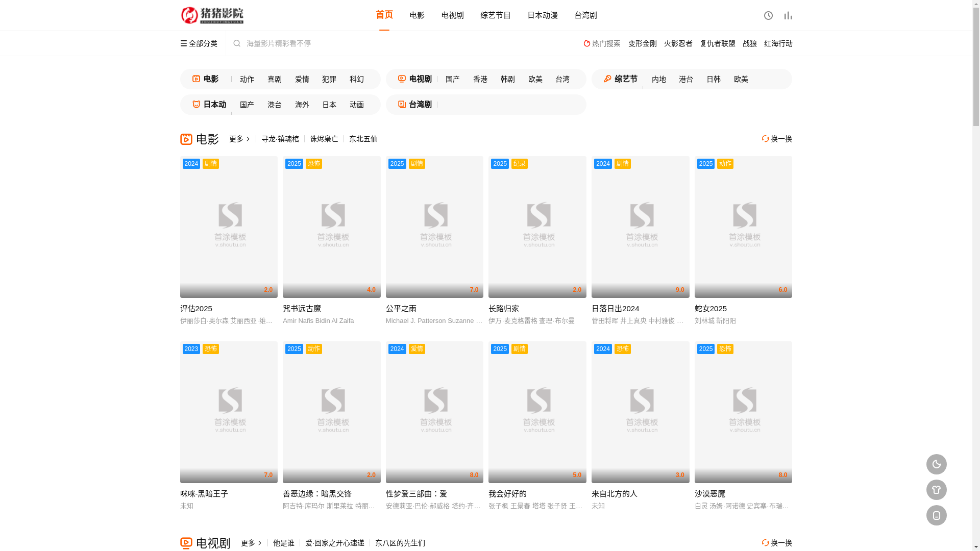Image resolution: width=980 pixels, height=551 pixels.
Task: Open the 综艺节目 nav tab
Action: point(495,15)
